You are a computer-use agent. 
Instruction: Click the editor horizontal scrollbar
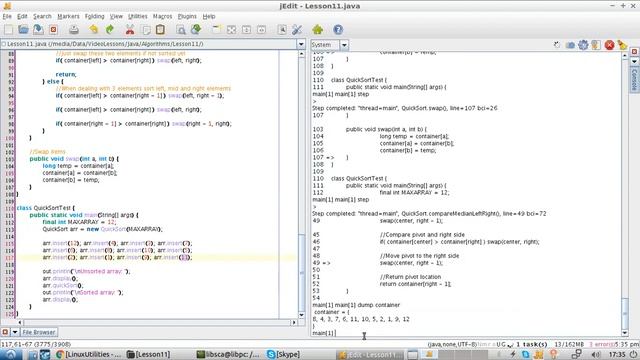click(x=158, y=322)
